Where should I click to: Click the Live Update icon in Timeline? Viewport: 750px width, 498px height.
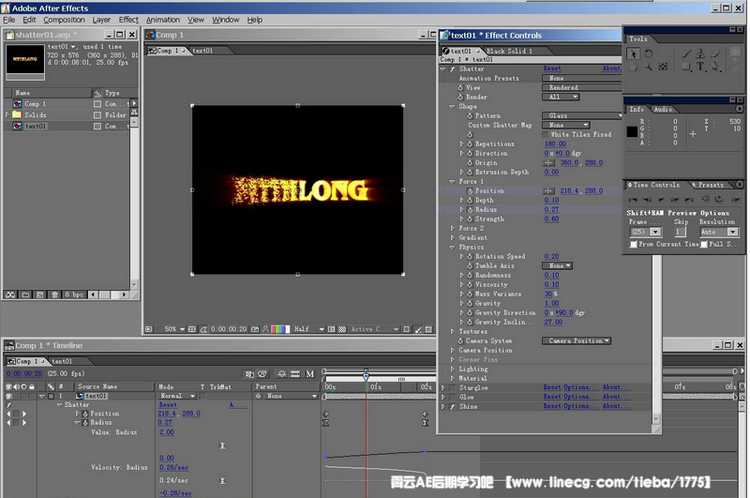click(249, 374)
